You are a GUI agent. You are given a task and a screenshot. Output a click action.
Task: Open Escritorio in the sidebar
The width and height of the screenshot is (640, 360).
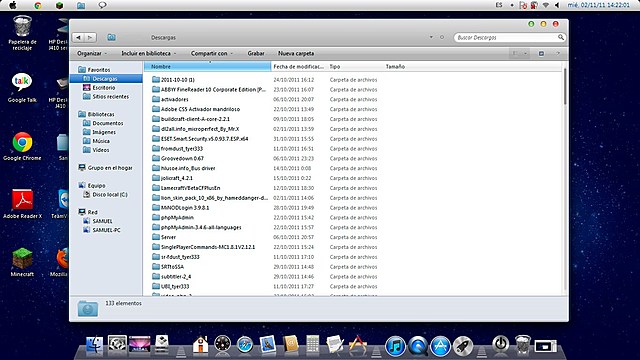pos(103,88)
